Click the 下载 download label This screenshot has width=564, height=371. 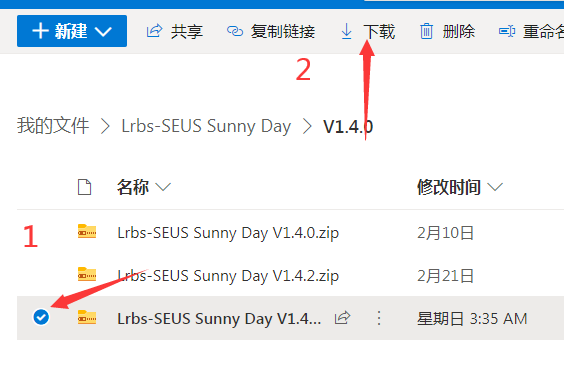coord(379,32)
